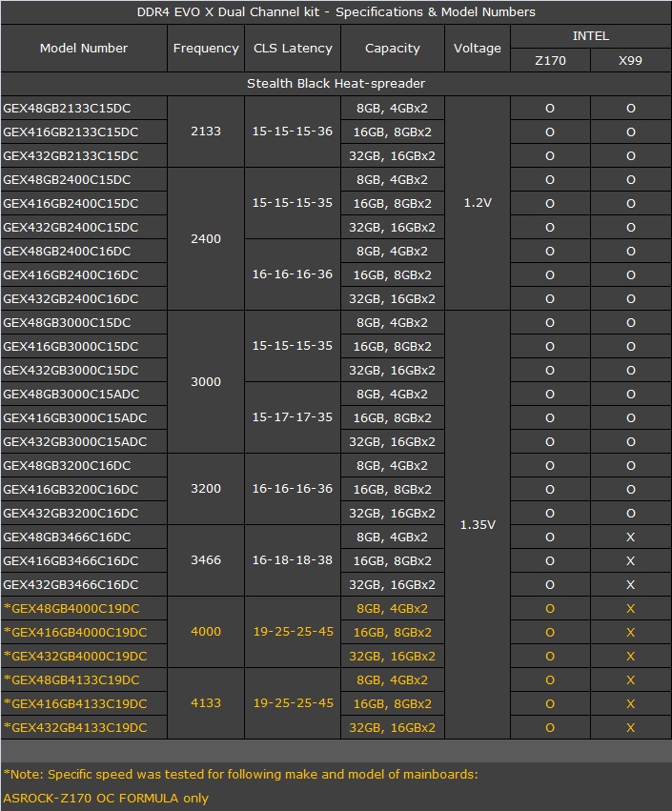
Task: Select the yellow *GEX48GB4000C19DC model
Action: point(71,609)
